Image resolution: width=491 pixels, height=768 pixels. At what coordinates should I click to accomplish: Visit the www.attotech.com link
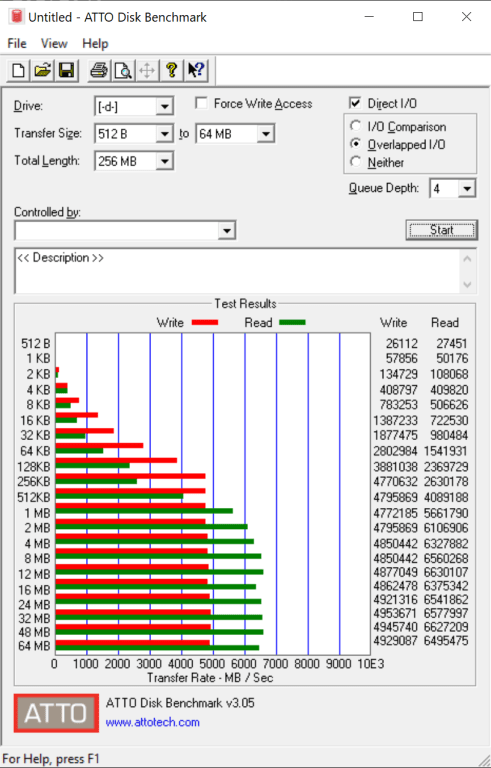[x=152, y=722]
